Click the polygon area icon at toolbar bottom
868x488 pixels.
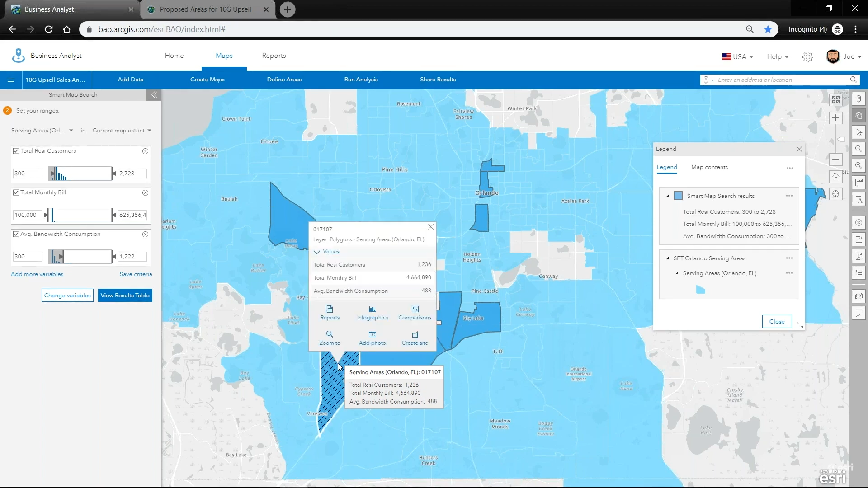[859, 313]
